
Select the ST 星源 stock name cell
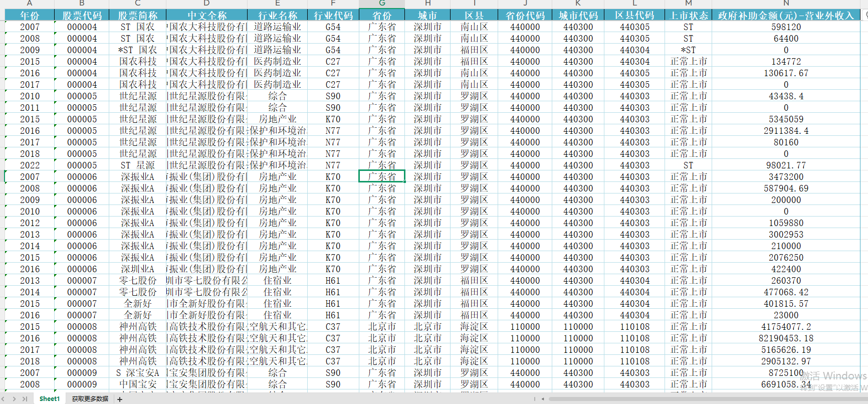(x=137, y=165)
